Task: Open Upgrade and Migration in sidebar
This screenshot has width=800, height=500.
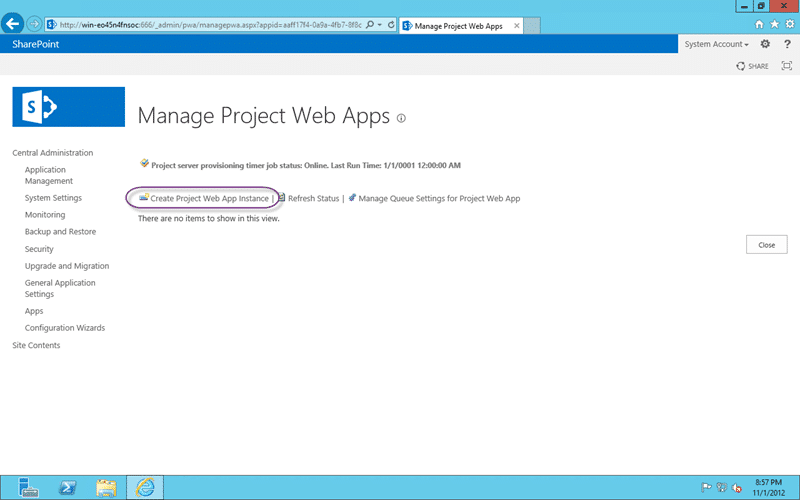Action: pos(67,266)
